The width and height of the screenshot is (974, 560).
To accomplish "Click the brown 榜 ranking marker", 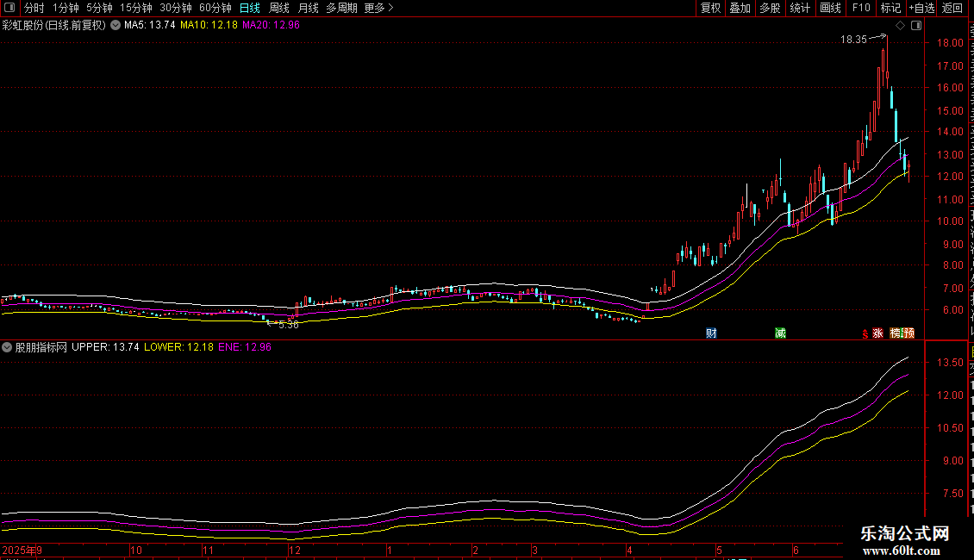I will click(x=896, y=333).
